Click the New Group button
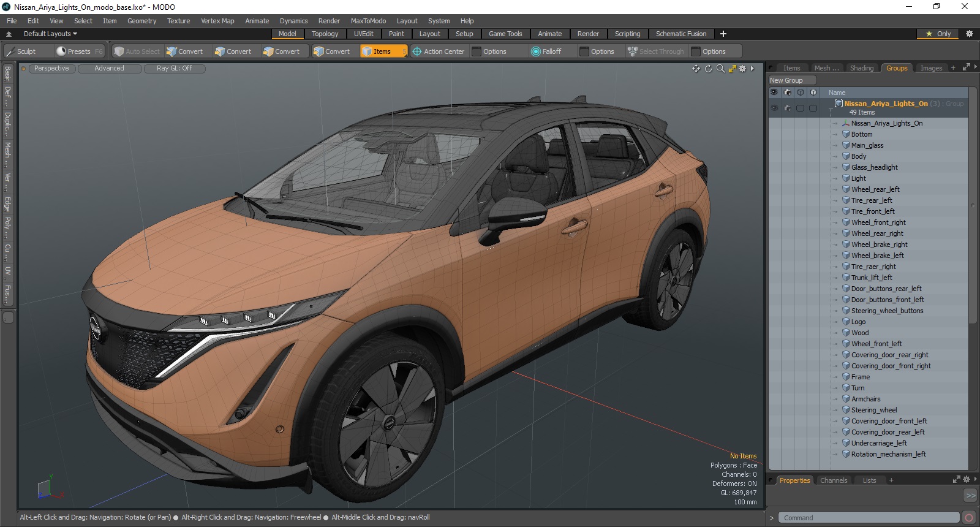980x527 pixels. tap(792, 80)
